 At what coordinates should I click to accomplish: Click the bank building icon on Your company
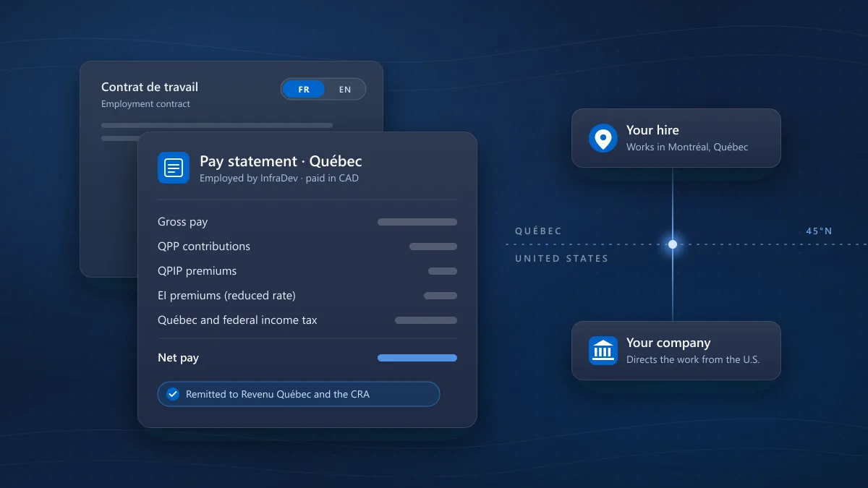(603, 351)
